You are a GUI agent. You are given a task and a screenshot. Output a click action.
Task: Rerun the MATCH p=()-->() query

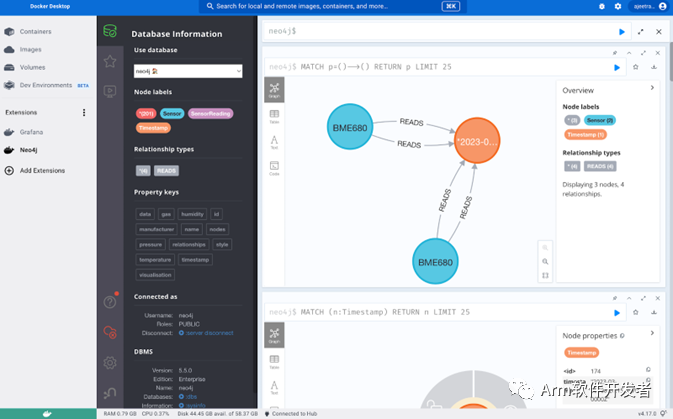[x=617, y=67]
